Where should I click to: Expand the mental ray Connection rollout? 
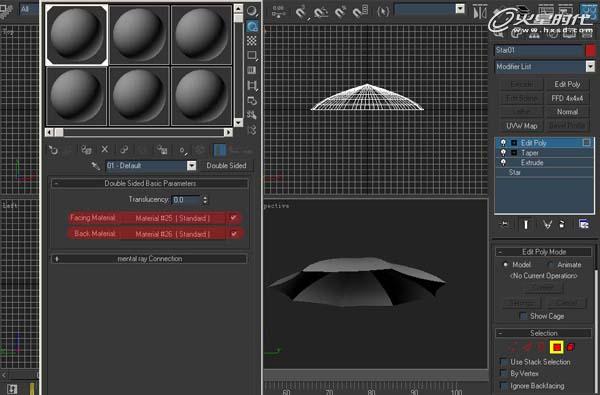tap(149, 259)
